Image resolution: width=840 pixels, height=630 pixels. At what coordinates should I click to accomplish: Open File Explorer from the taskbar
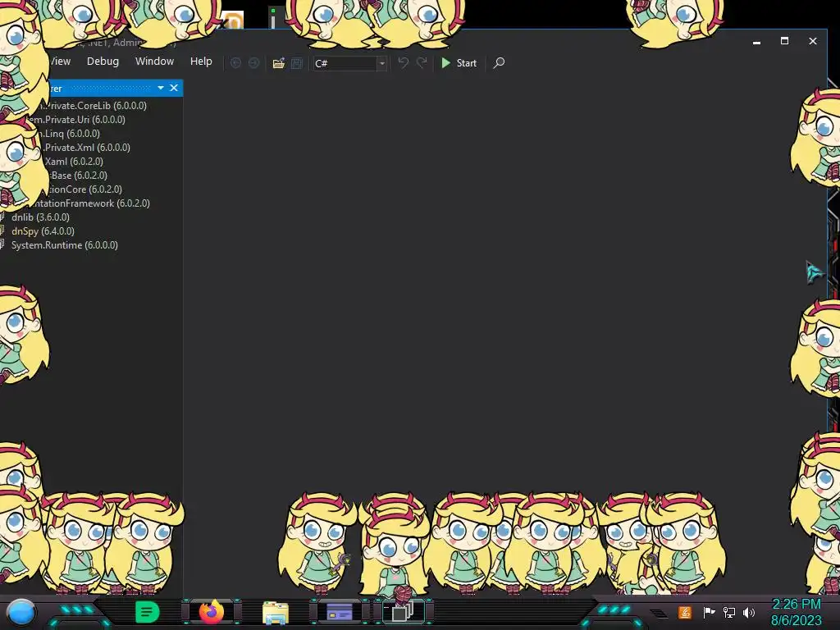tap(276, 612)
